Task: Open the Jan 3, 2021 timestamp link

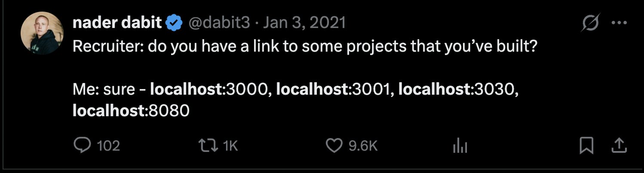Action: 304,23
